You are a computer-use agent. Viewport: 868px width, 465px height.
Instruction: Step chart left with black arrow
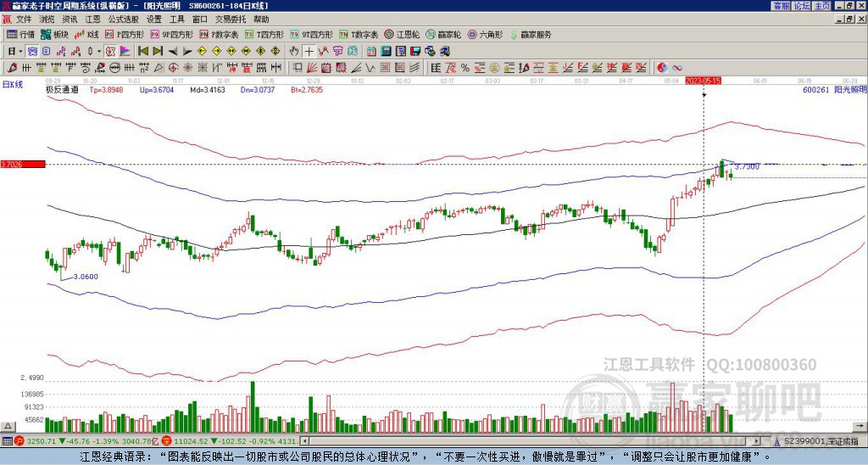pos(173,51)
